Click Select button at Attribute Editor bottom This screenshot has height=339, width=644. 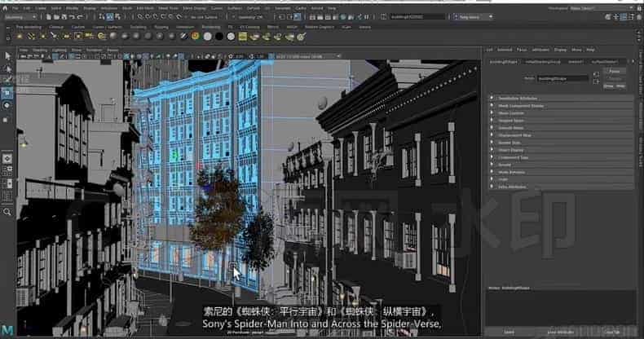point(509,332)
